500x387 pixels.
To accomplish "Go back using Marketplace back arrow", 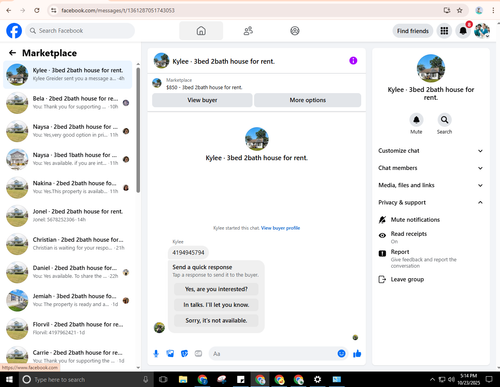I will tap(12, 53).
